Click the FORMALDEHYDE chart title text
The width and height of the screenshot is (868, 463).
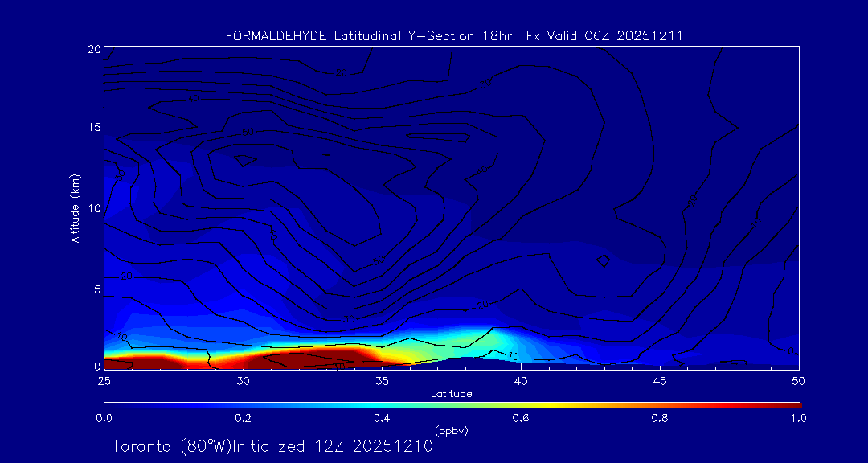(454, 35)
